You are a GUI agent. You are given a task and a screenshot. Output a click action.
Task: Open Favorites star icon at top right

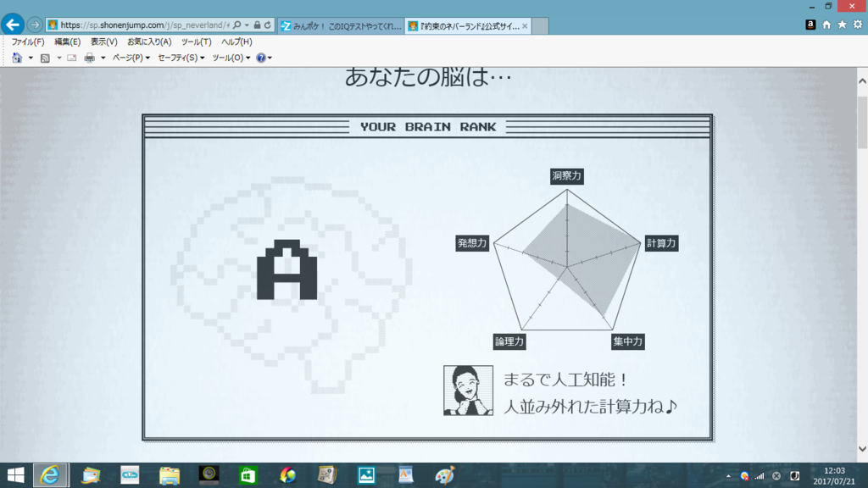(x=842, y=25)
